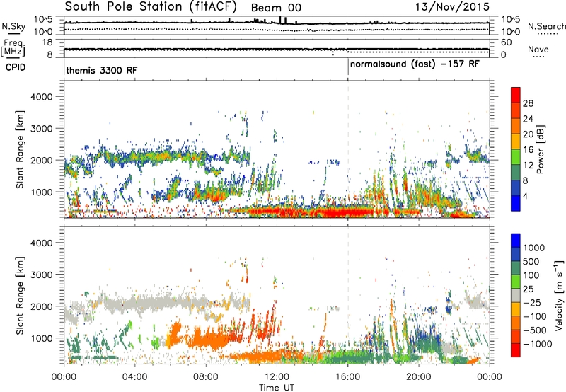Click the gray segment of velocity colorbar
Image resolution: width=566 pixels, height=392 pixels.
(x=516, y=295)
